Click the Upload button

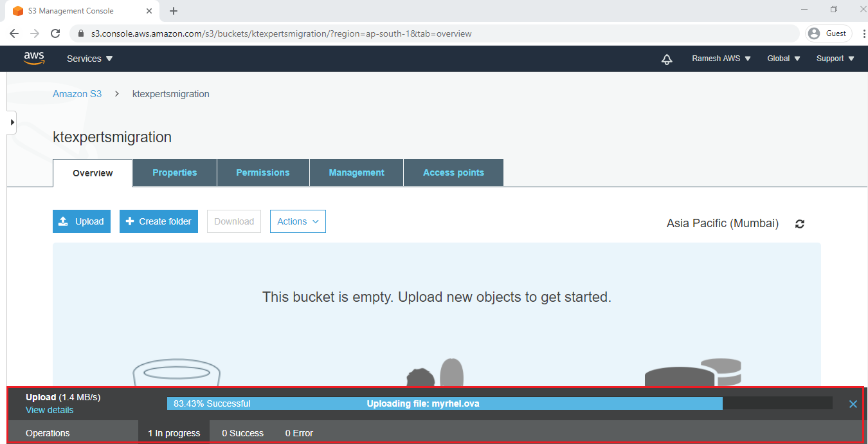click(x=82, y=221)
